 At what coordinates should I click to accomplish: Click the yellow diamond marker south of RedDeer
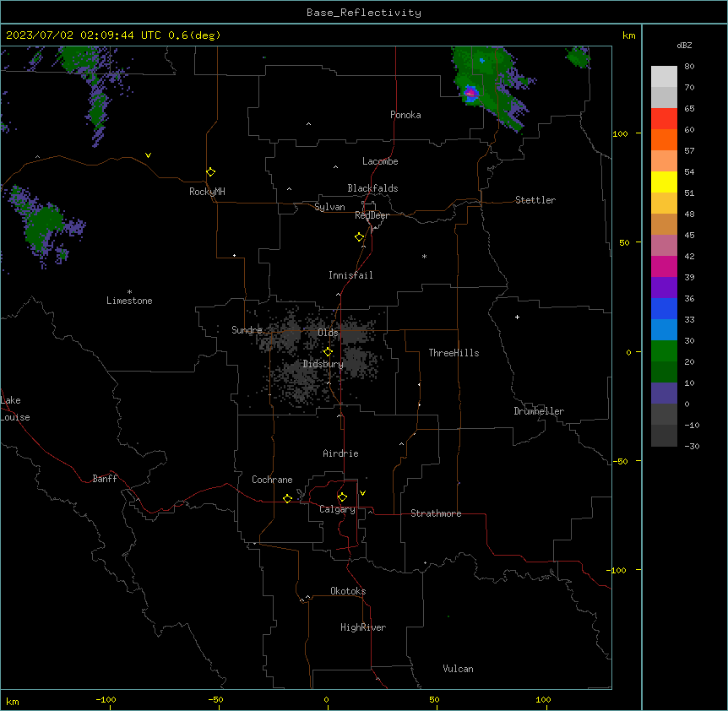pyautogui.click(x=359, y=237)
